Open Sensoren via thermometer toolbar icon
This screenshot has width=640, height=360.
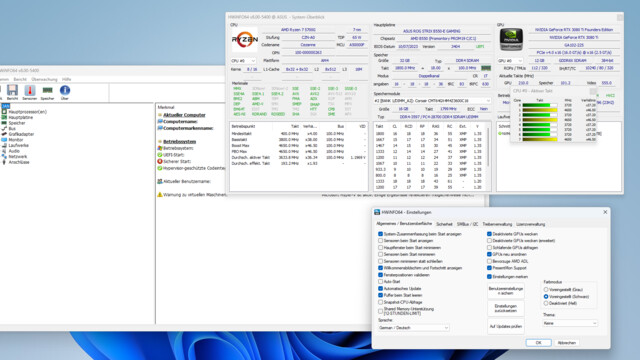pyautogui.click(x=30, y=90)
